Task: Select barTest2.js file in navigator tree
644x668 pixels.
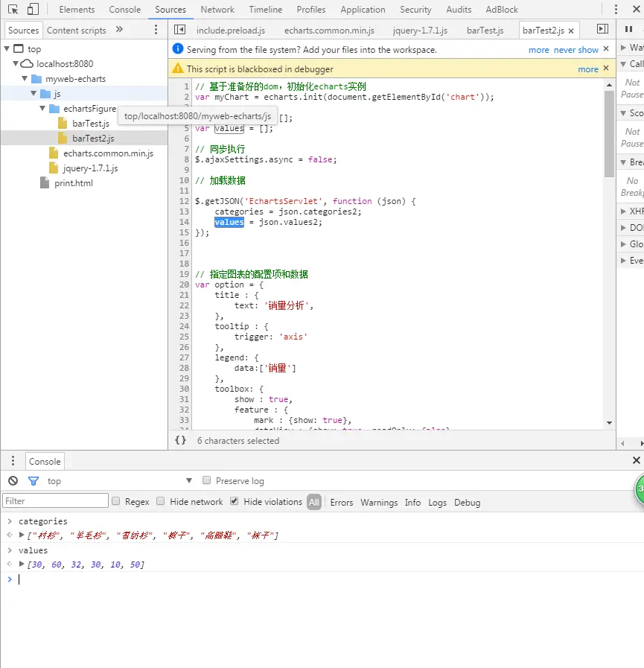Action: 93,139
